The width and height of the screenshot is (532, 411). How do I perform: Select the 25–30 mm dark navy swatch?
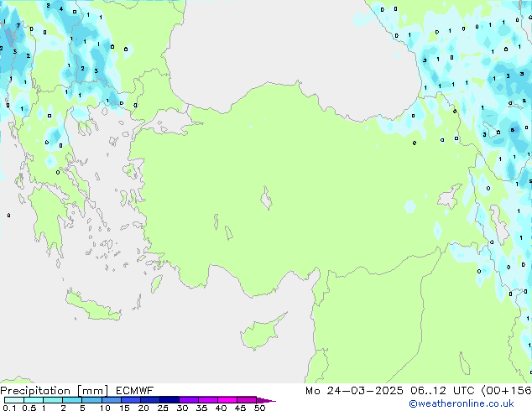169,400
